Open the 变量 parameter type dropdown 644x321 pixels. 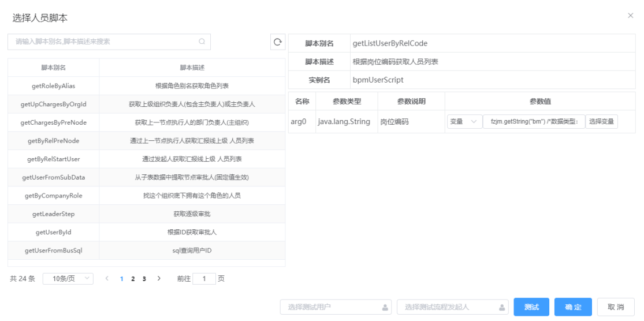click(464, 121)
